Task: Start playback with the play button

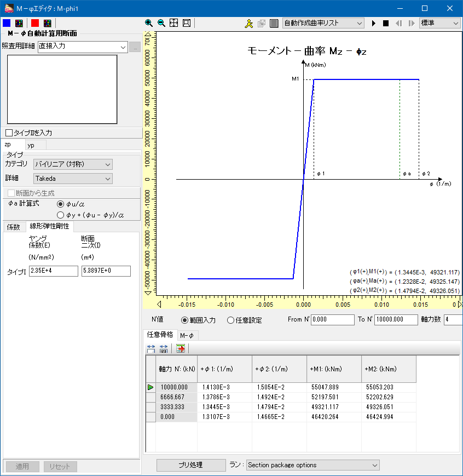Action: tap(373, 24)
